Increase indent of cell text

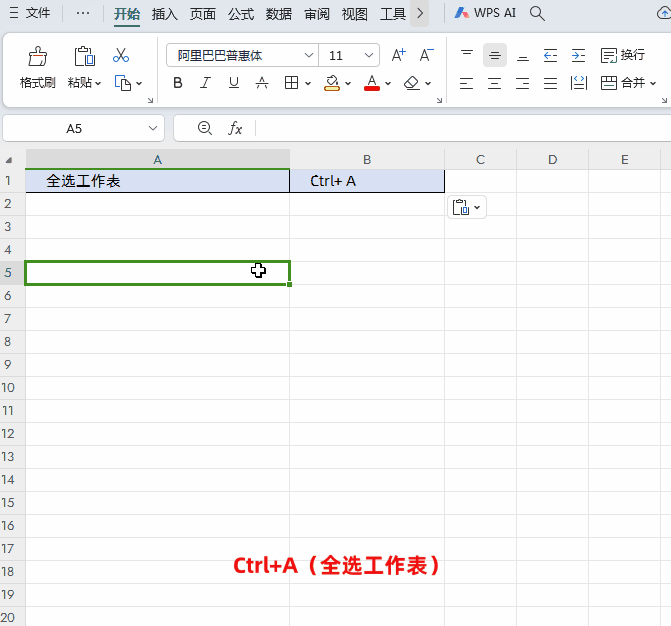[579, 55]
